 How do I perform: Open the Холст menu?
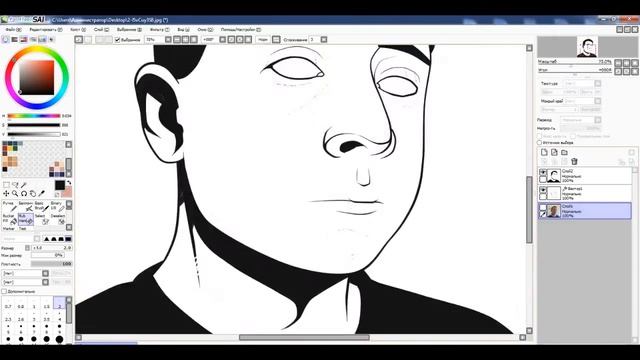78,30
